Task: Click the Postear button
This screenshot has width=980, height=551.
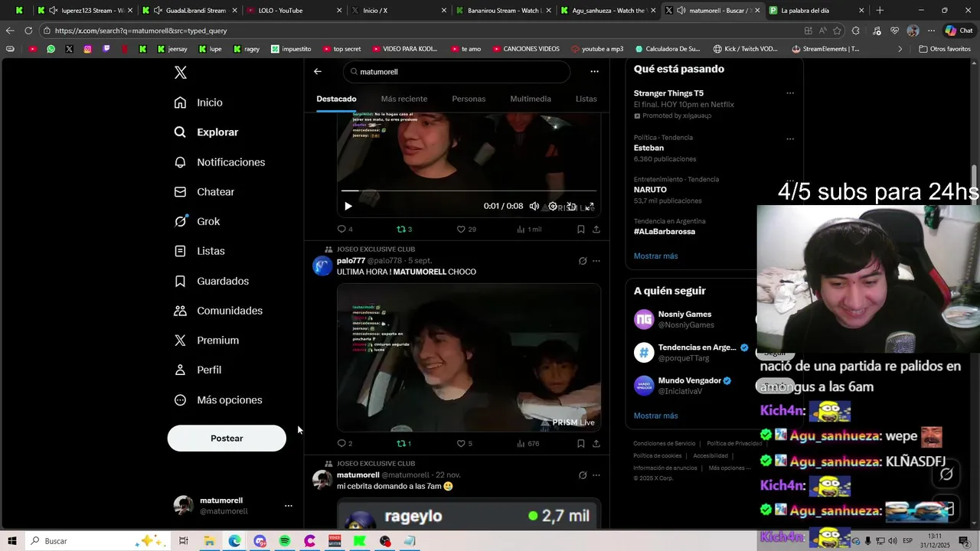Action: click(x=227, y=439)
